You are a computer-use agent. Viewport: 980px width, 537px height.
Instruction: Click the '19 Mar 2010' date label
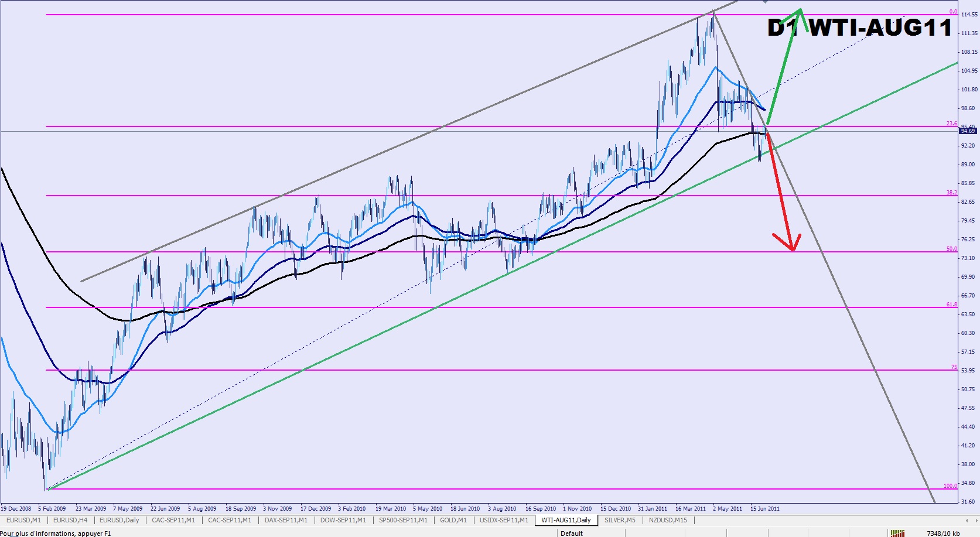[x=391, y=509]
